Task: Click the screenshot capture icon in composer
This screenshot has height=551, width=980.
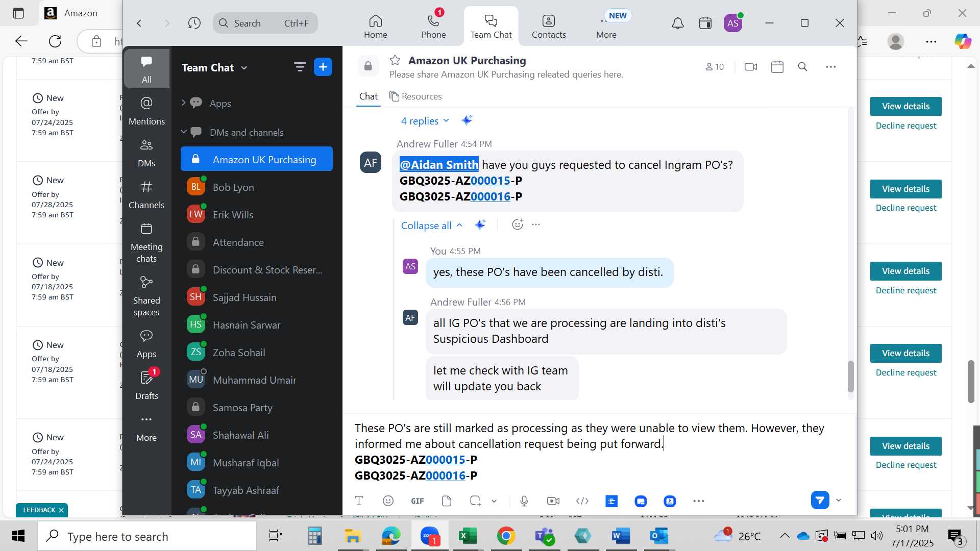Action: click(475, 501)
